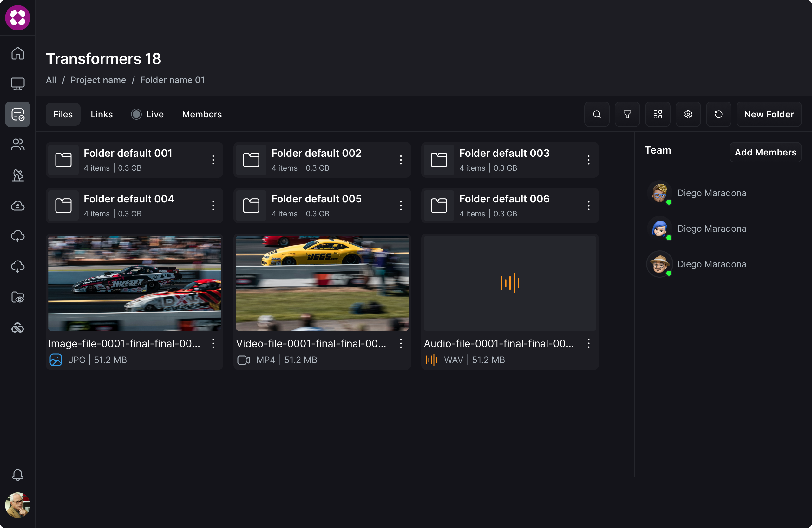The image size is (812, 528).
Task: Open three-dot menu for Video-file-0001
Action: tap(401, 343)
